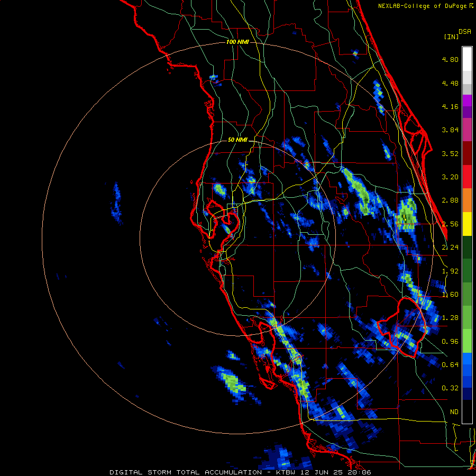Click the 50 NMI range ring label

(x=237, y=140)
